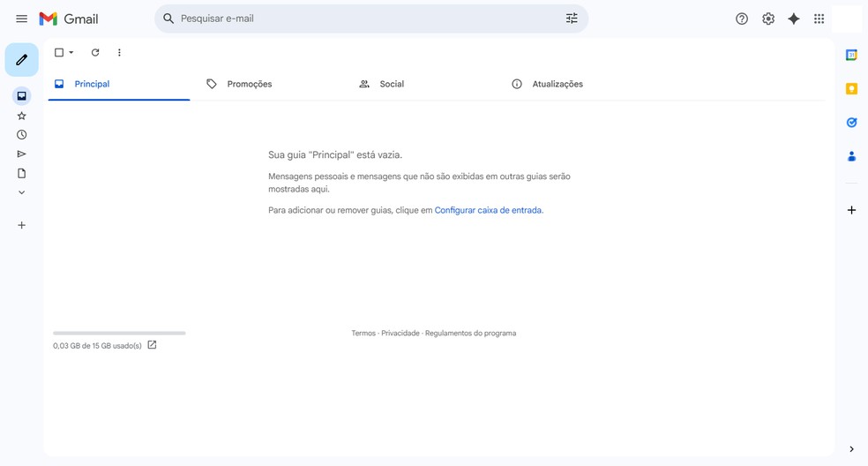Click the storage usage progress bar
868x466 pixels.
point(120,333)
